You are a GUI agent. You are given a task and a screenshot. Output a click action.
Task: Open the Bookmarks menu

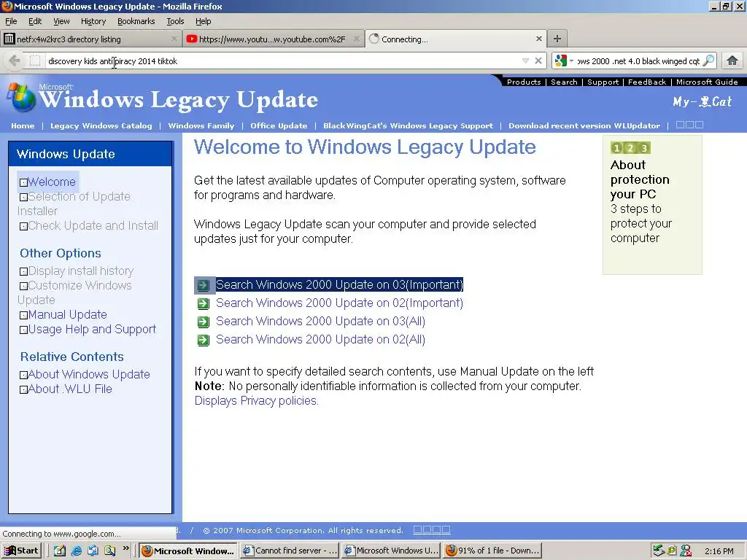[x=136, y=21]
